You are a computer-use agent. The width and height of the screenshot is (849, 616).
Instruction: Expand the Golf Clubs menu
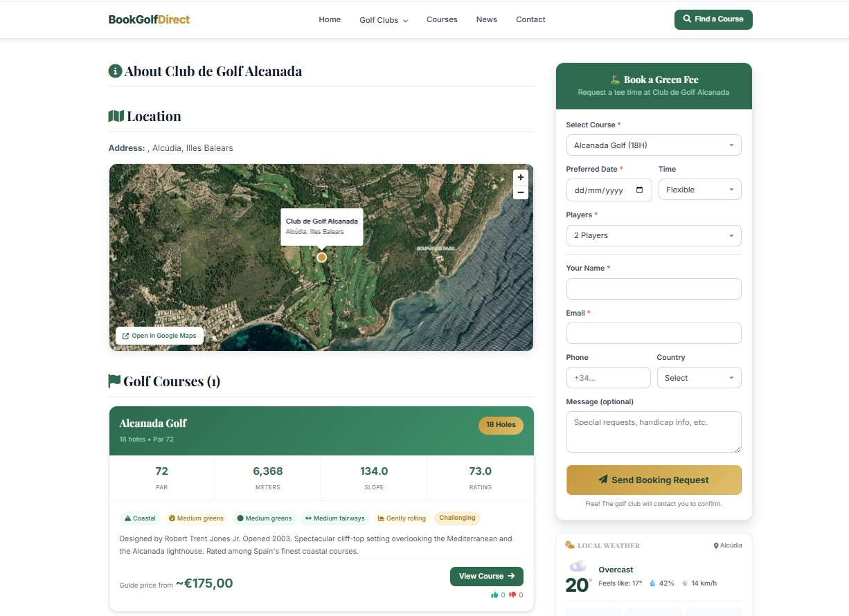[383, 20]
